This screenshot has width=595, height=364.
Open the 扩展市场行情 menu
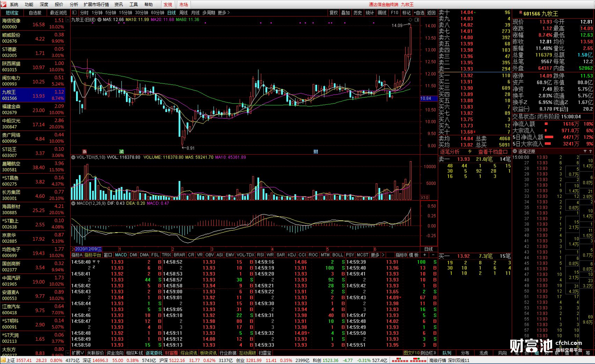pos(96,4)
